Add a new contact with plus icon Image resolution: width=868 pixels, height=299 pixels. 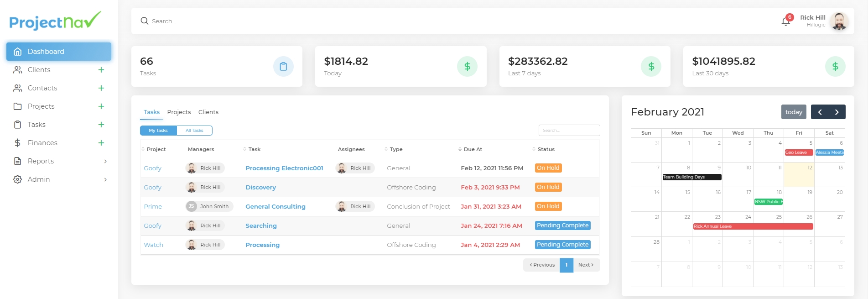pyautogui.click(x=101, y=88)
